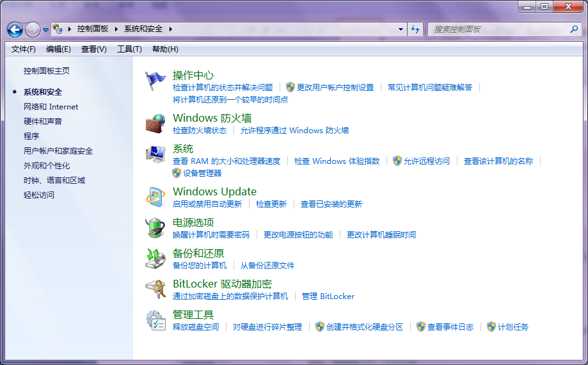Open the 查看(V) menu
The width and height of the screenshot is (588, 365).
tap(94, 49)
